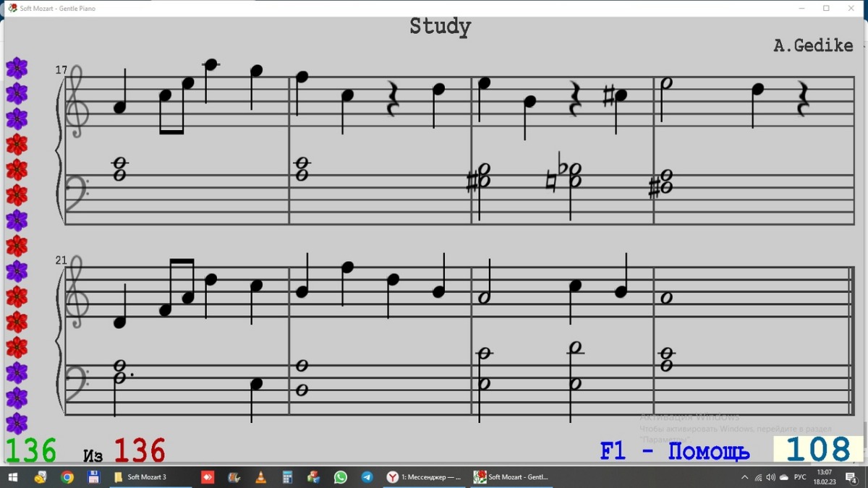Click the word Из between the scores
This screenshot has height=488, width=868.
93,455
